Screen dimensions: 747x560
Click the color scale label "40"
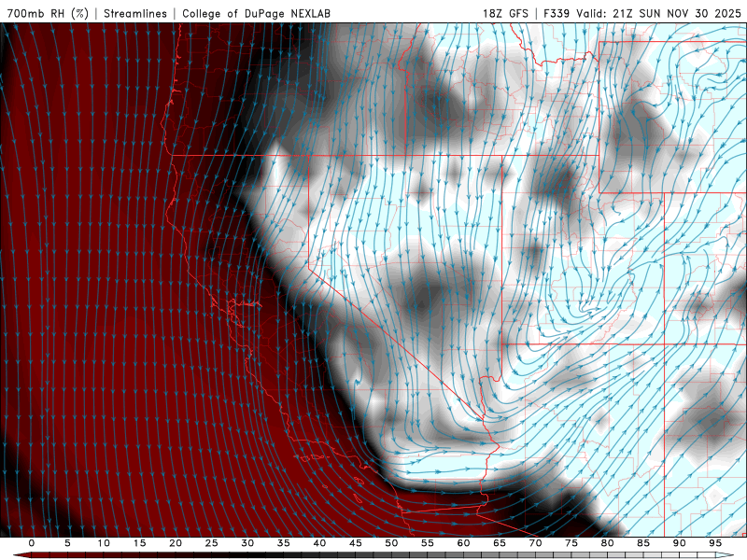click(x=319, y=543)
